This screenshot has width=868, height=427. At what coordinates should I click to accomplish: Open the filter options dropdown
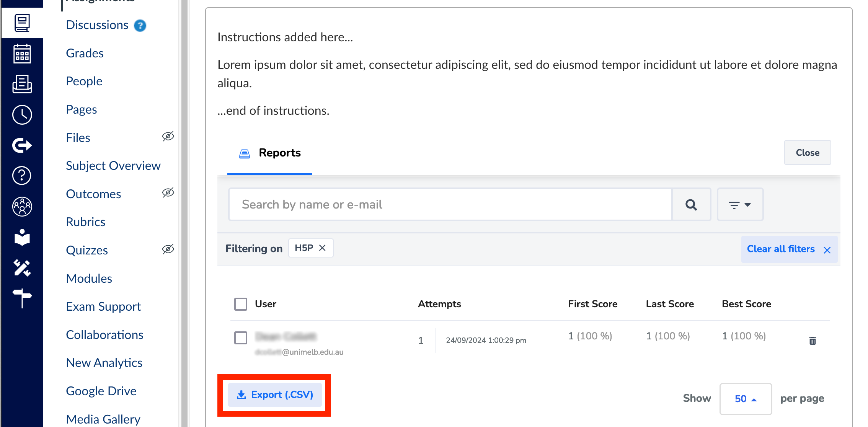(740, 205)
